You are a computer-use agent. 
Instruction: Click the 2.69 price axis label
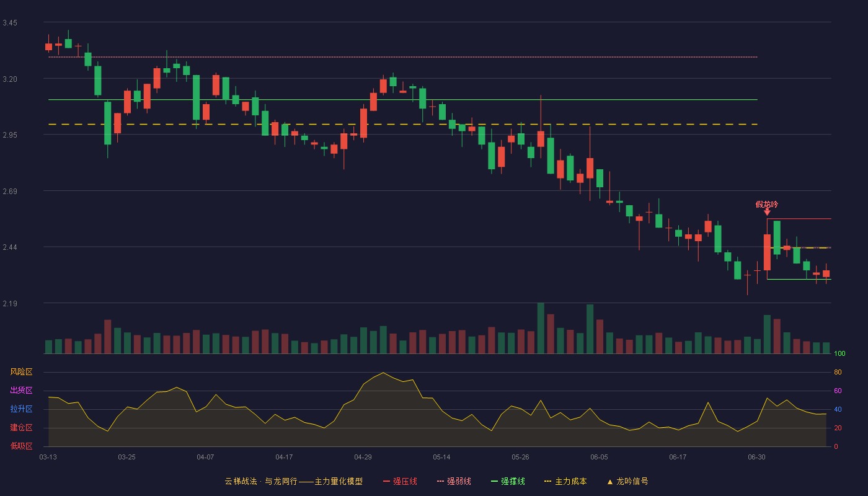(10, 192)
